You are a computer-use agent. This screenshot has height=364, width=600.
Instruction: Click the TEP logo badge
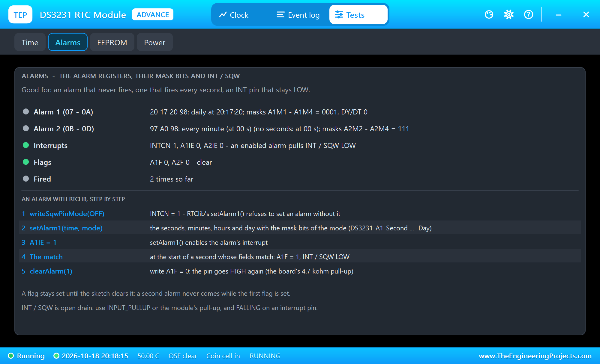(x=20, y=15)
